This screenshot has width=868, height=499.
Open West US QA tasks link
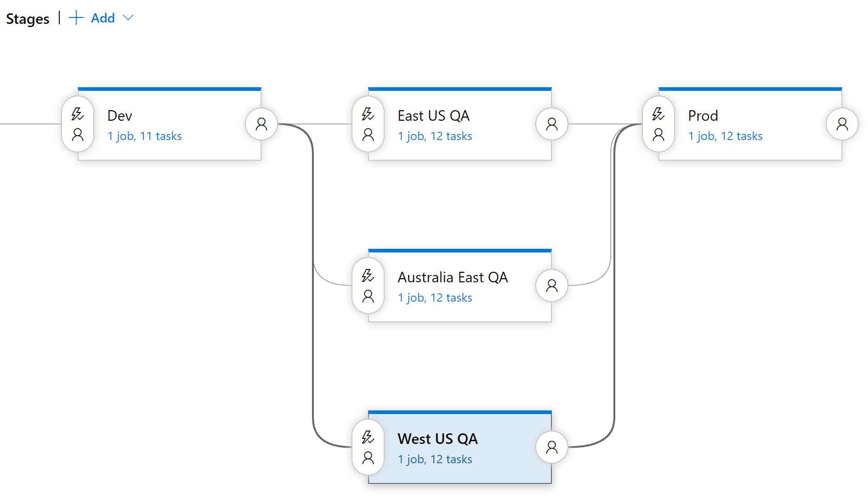[x=435, y=460]
